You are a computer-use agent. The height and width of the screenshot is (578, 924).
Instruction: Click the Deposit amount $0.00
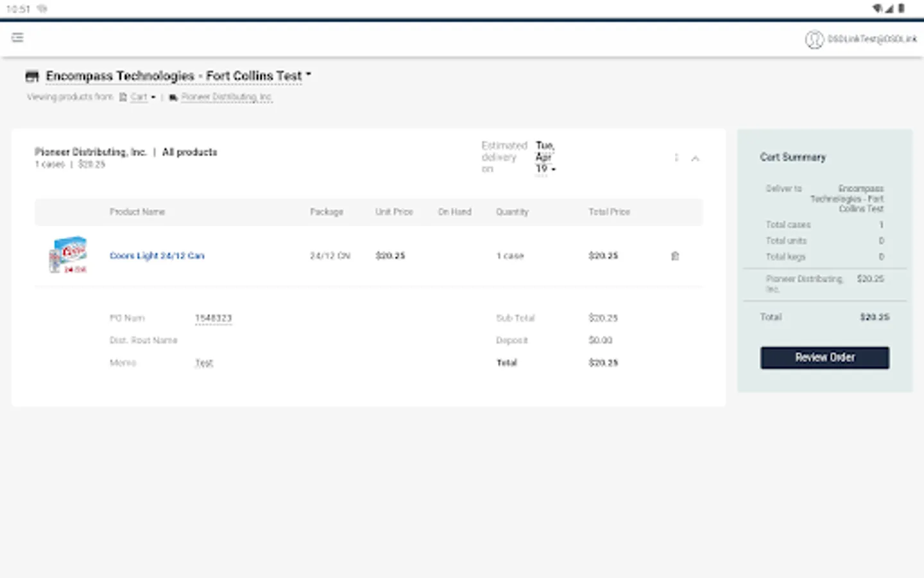click(x=601, y=340)
